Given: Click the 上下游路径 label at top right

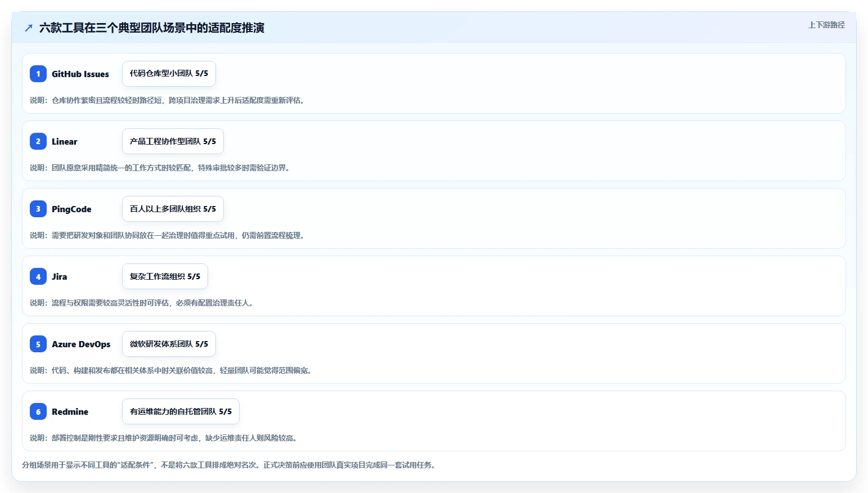Looking at the screenshot, I should pyautogui.click(x=826, y=25).
